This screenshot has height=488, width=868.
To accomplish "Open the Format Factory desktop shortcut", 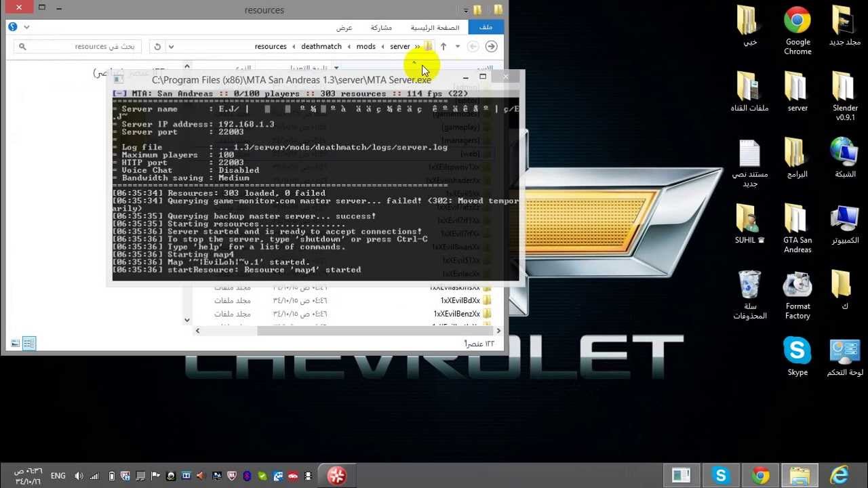I will [x=797, y=295].
